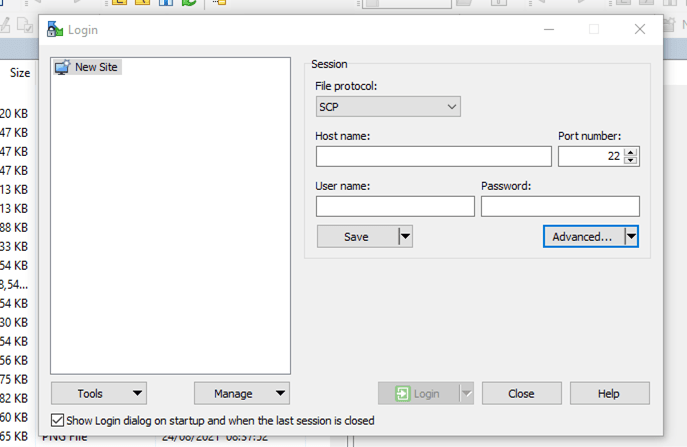This screenshot has height=447, width=687.
Task: Open the File protocol dropdown
Action: pos(388,106)
